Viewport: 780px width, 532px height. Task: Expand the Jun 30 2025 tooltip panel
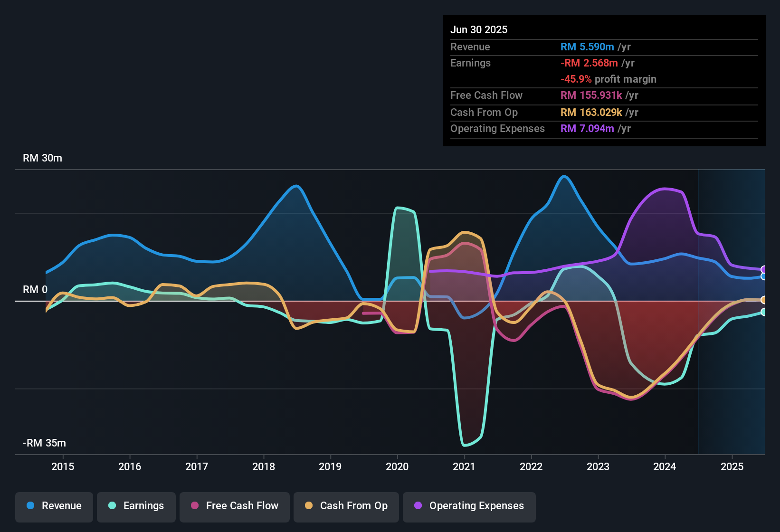(603, 81)
